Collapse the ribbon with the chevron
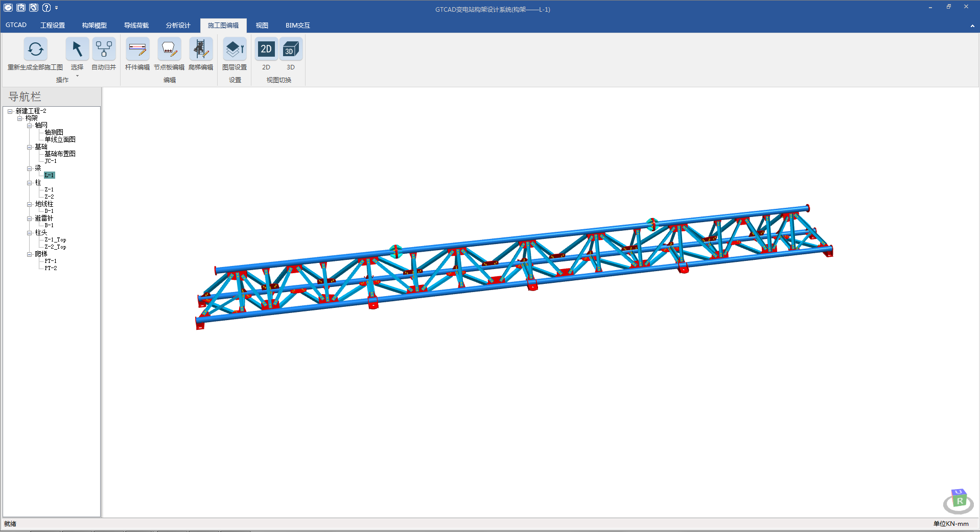Image resolution: width=980 pixels, height=532 pixels. pos(972,26)
